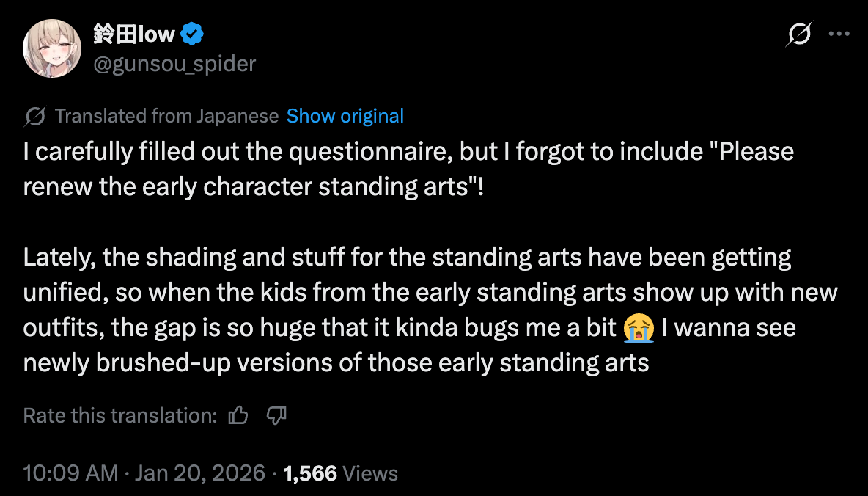Click the crying face emoji in post
Image resolution: width=868 pixels, height=496 pixels.
click(639, 328)
